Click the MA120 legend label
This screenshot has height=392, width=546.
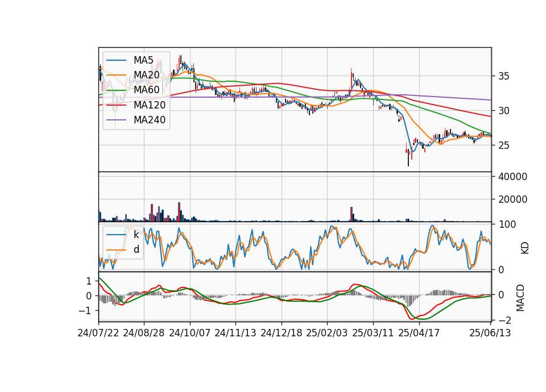click(150, 105)
